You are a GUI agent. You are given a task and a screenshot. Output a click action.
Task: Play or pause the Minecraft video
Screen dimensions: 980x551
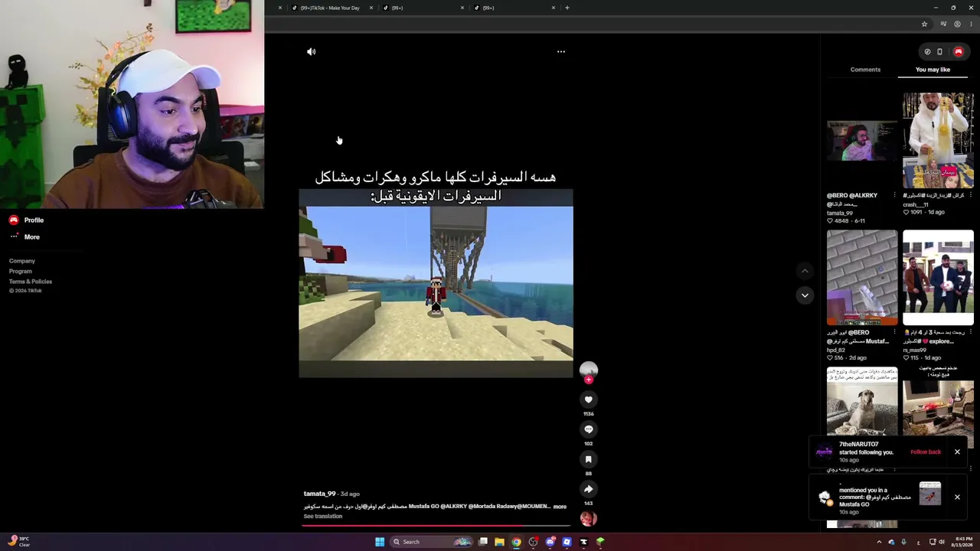(x=436, y=283)
